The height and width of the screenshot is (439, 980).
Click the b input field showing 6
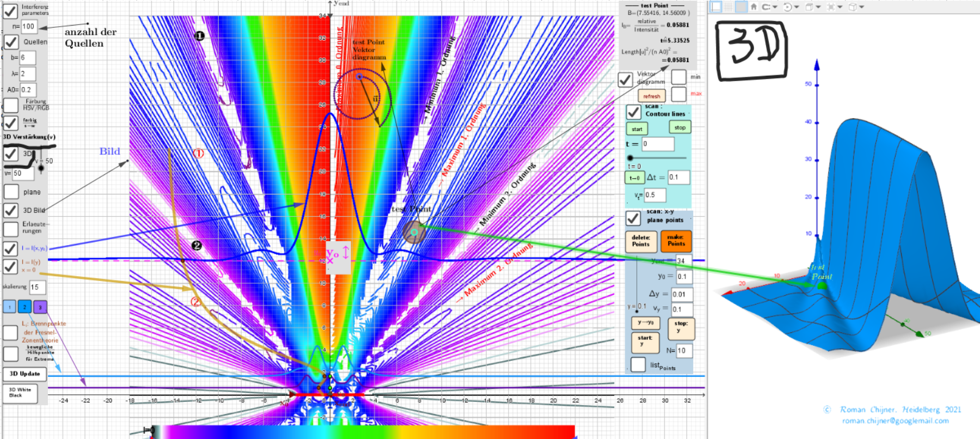28,57
